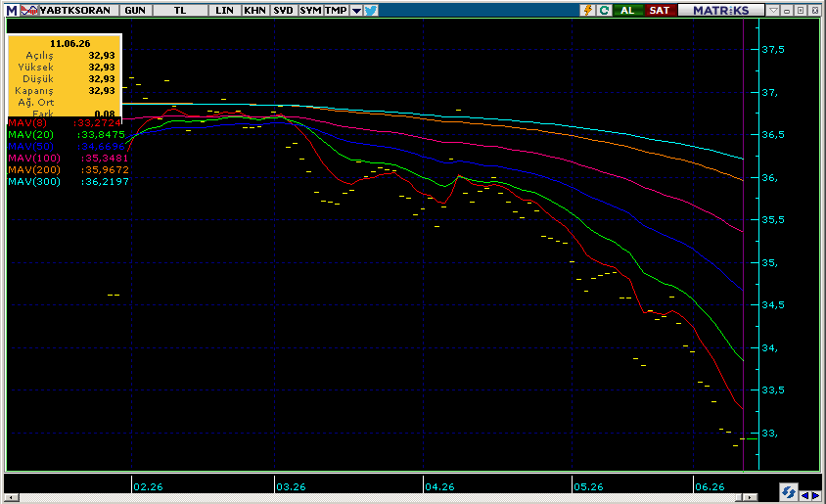Click the scrollbar left arrow
This screenshot has width=826, height=504.
pos(12,497)
